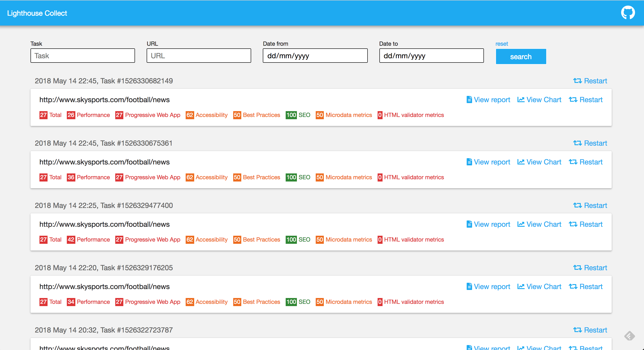Click report document icon in task 1526329477400 card
The width and height of the screenshot is (644, 350).
point(469,224)
